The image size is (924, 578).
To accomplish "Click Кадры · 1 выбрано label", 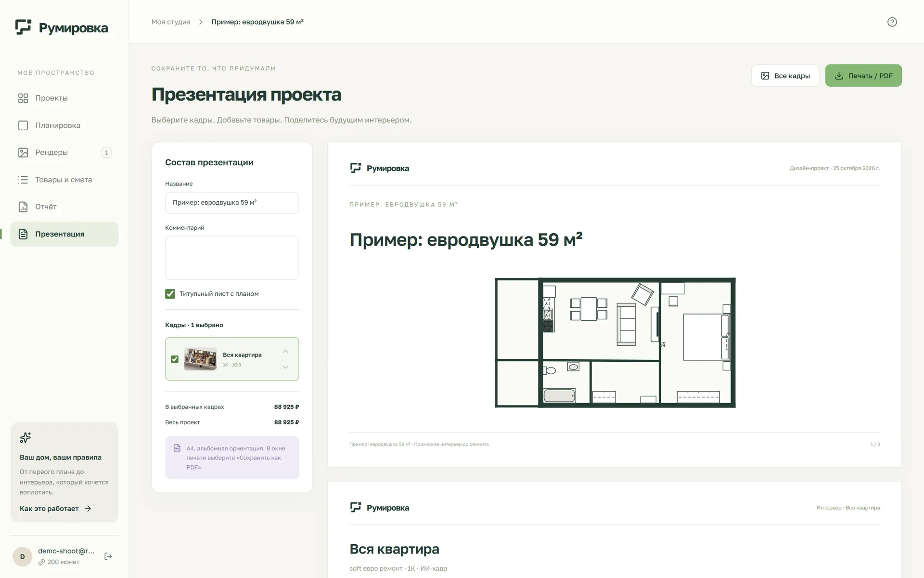I will coord(194,325).
